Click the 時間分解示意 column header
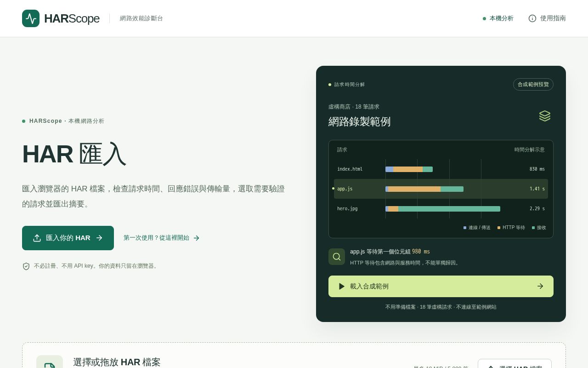The image size is (588, 368). [530, 150]
